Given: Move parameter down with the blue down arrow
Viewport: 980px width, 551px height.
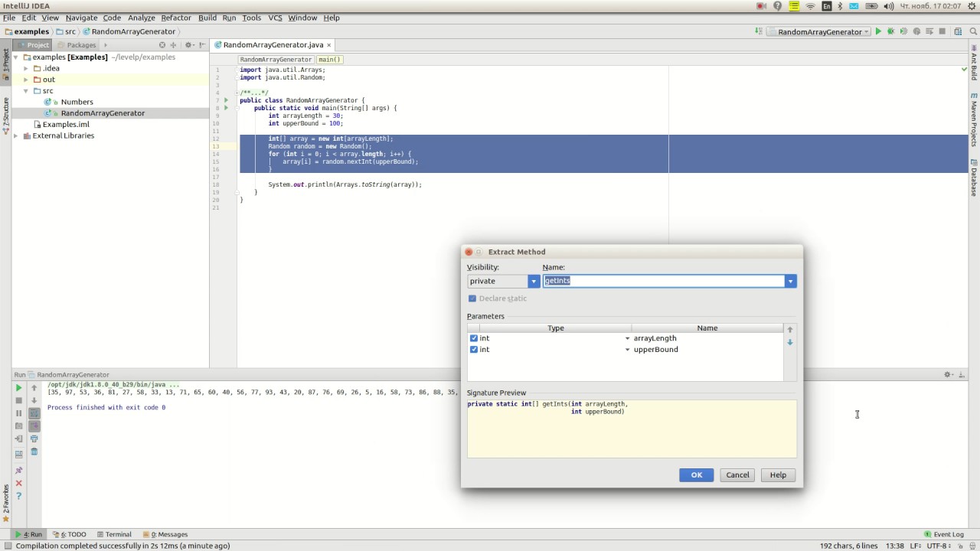Looking at the screenshot, I should (x=790, y=342).
